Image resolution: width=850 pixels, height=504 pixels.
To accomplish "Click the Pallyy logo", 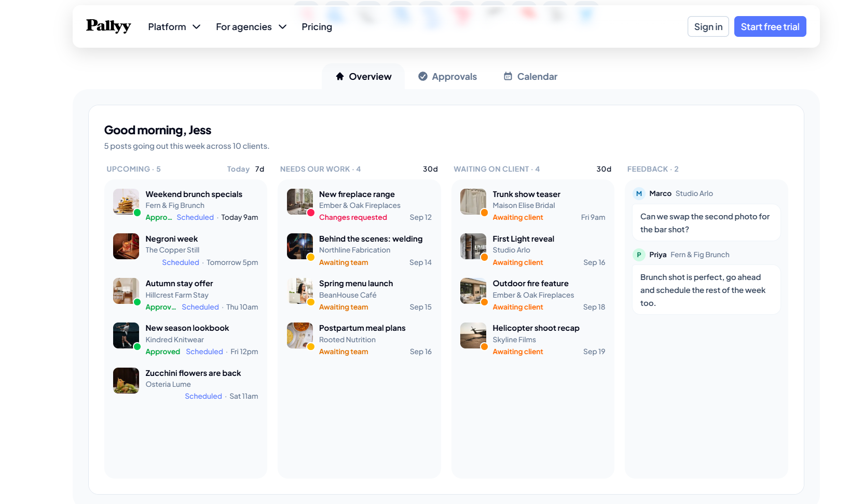I will 108,26.
